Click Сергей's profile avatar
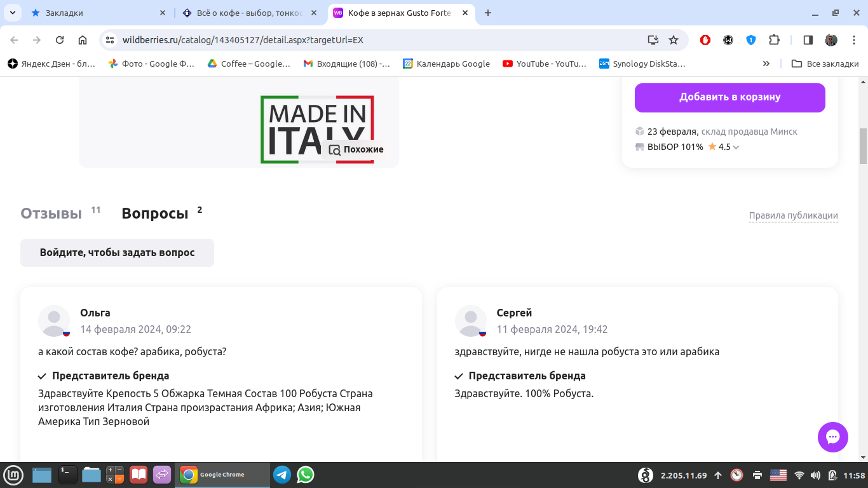This screenshot has width=868, height=488. (471, 321)
